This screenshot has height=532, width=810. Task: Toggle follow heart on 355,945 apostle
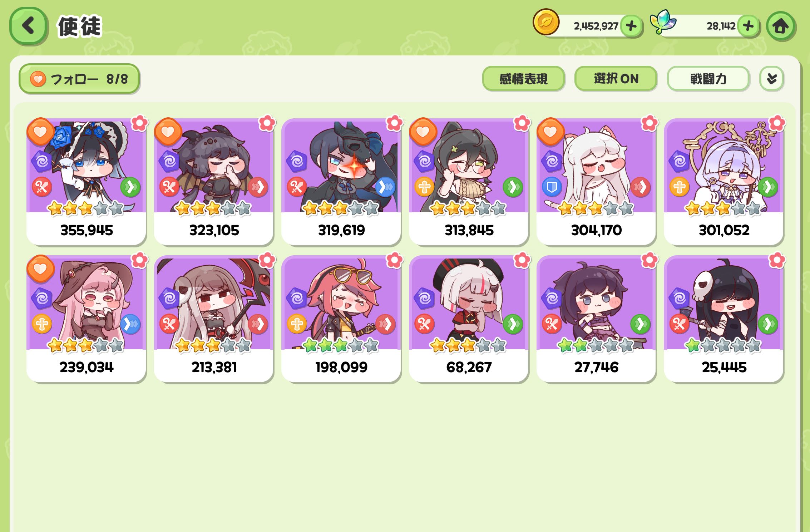point(40,132)
